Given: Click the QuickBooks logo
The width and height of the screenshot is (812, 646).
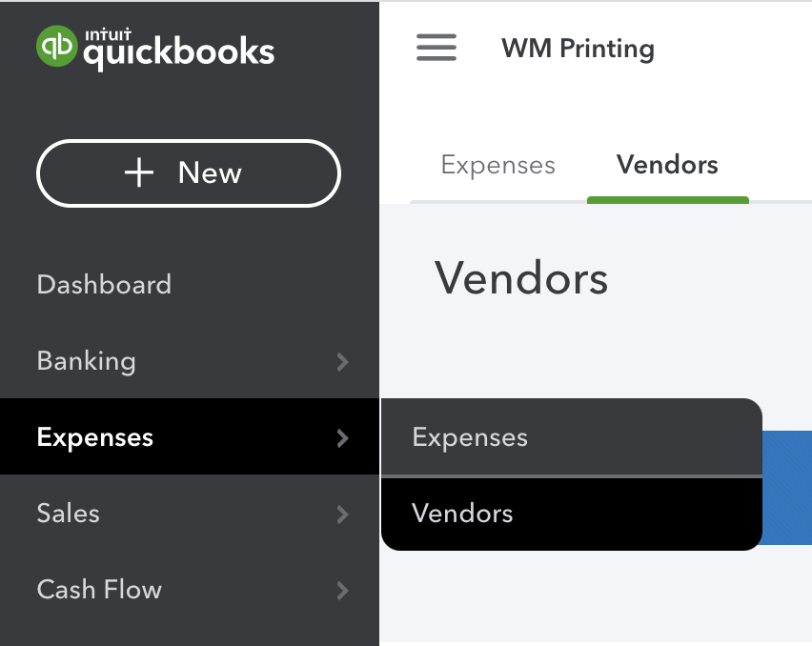Looking at the screenshot, I should (x=155, y=48).
